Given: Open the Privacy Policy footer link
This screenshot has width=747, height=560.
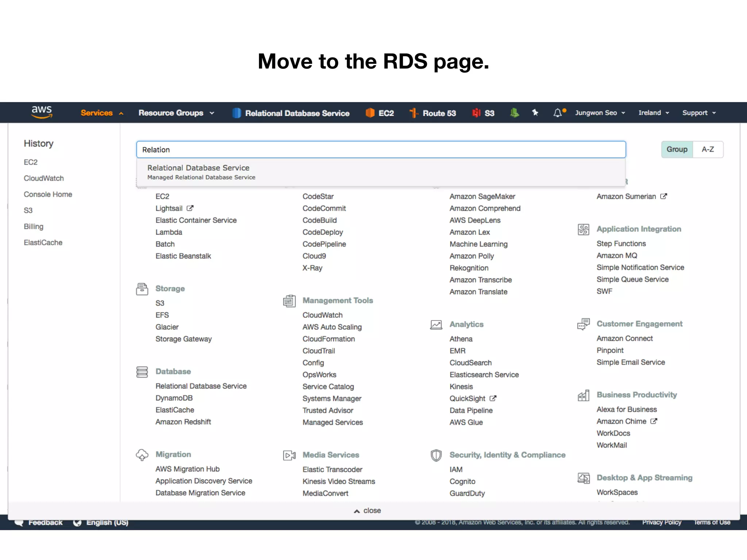Looking at the screenshot, I should [x=662, y=522].
